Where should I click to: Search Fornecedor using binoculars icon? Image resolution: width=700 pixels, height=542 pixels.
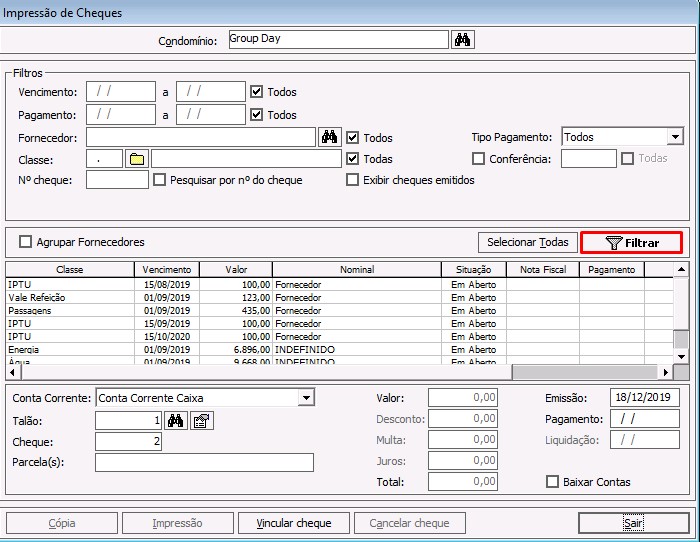[329, 137]
